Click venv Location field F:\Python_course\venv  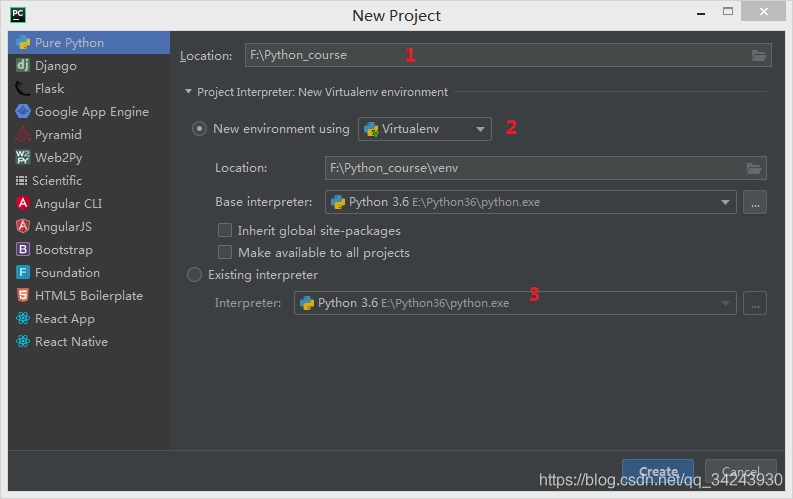pyautogui.click(x=546, y=168)
